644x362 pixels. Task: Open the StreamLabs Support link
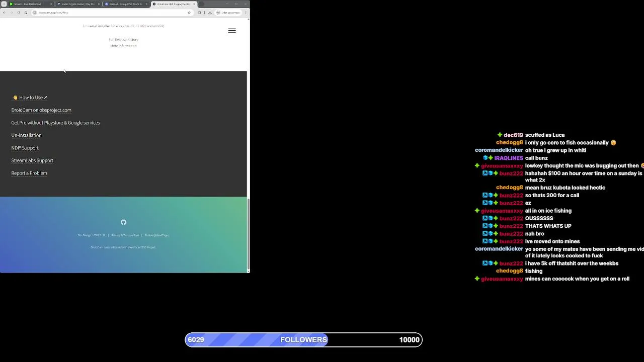point(32,160)
